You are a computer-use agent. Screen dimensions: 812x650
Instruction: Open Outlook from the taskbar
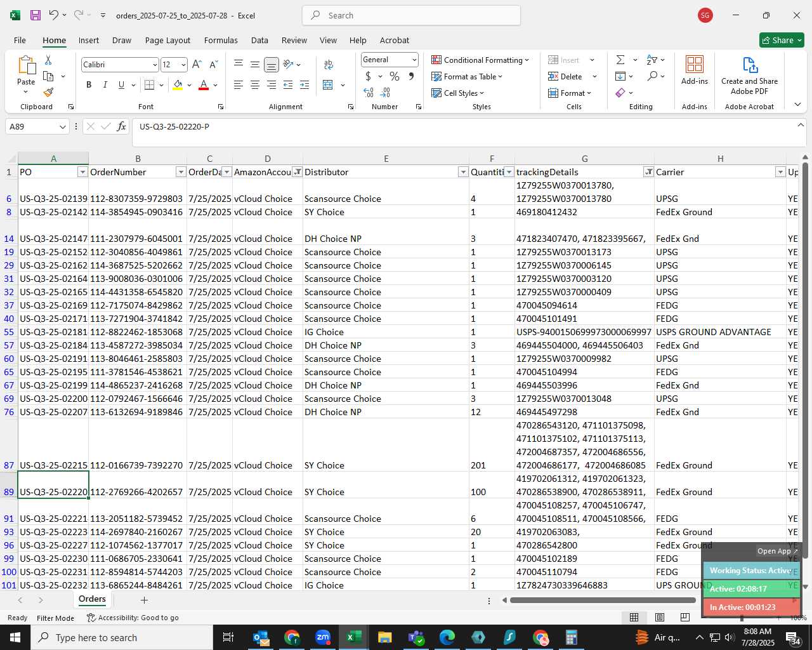click(261, 637)
